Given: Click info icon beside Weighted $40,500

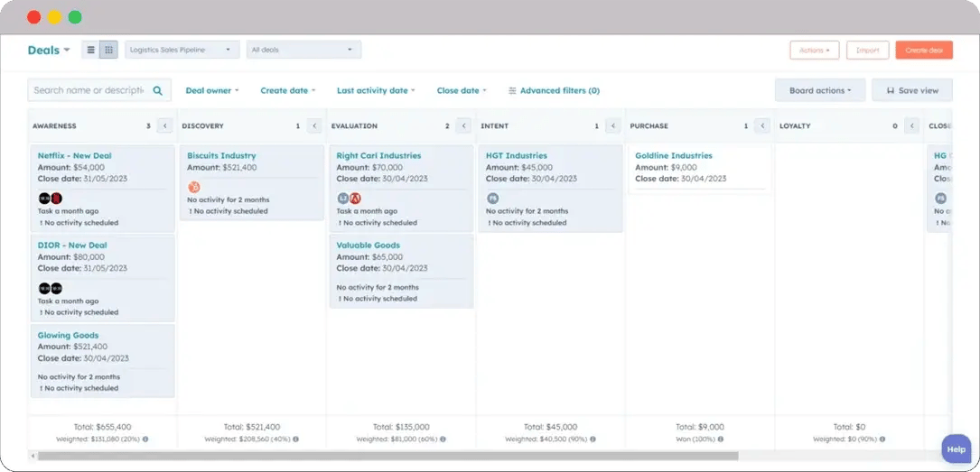Looking at the screenshot, I should 593,439.
